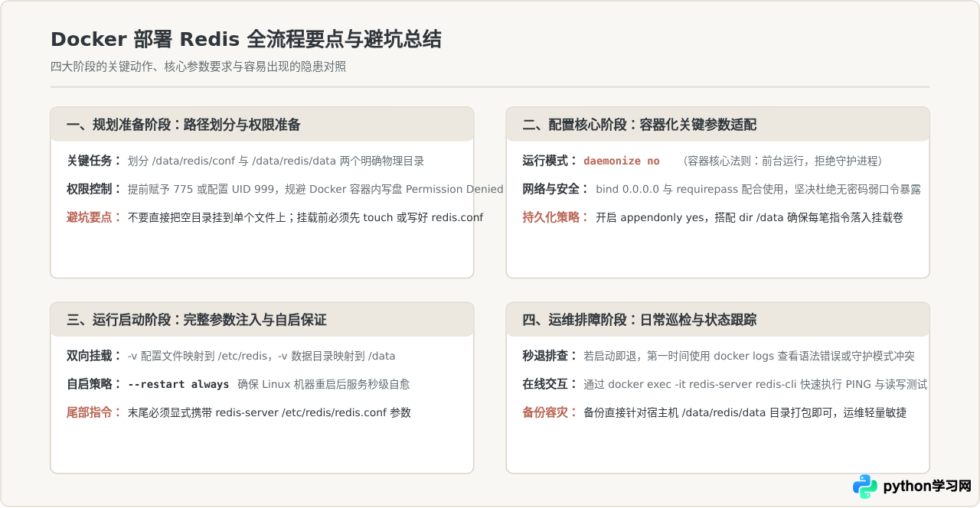Click the "网络与安全：" label

tap(557, 189)
